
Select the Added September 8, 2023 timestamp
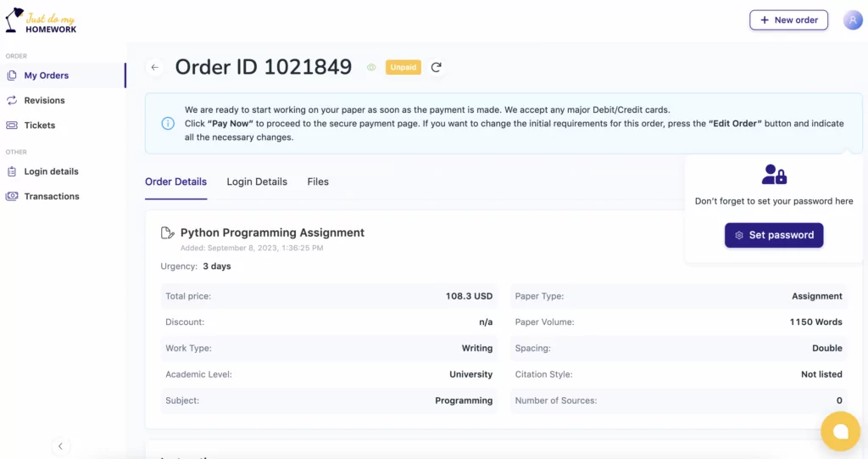coord(252,248)
